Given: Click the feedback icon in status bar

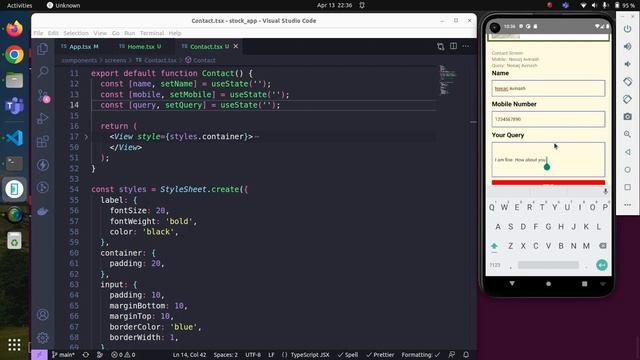Looking at the screenshot, I should [451, 355].
